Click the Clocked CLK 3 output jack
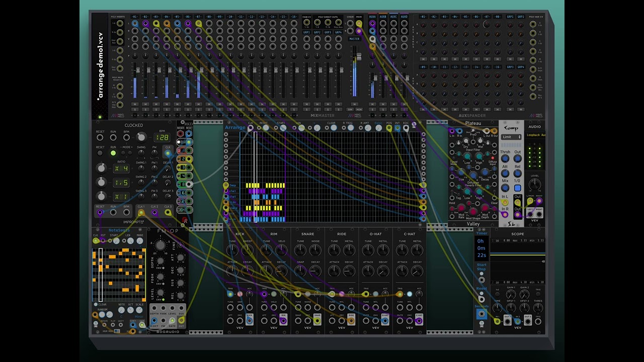This screenshot has height=362, width=644. pyautogui.click(x=168, y=213)
